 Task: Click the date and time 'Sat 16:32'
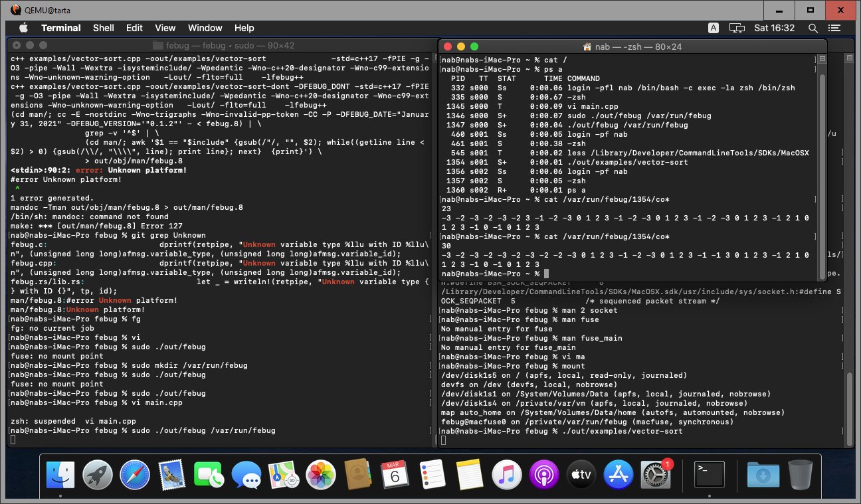pyautogui.click(x=775, y=28)
